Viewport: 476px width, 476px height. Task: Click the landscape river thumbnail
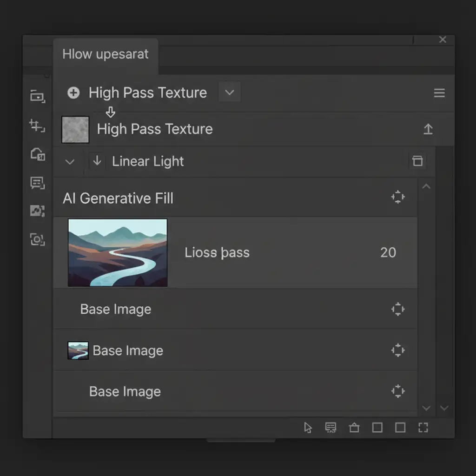coord(118,252)
